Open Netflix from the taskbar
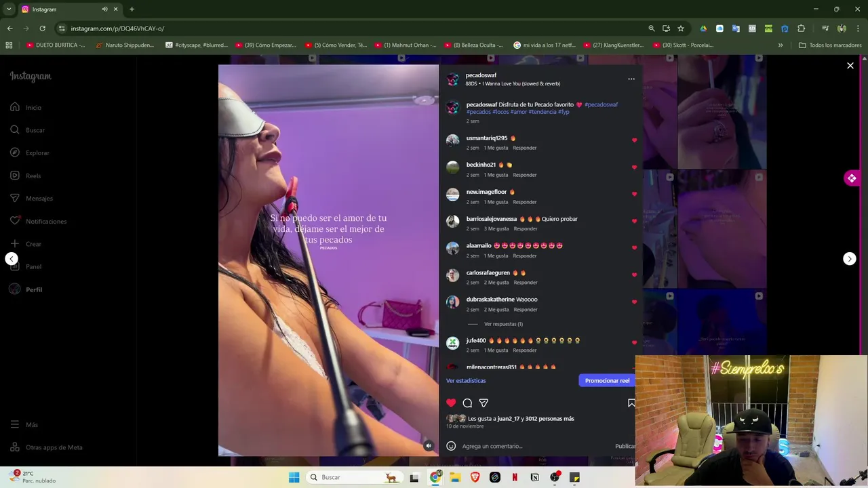Screen dimensions: 868x488 [515, 477]
